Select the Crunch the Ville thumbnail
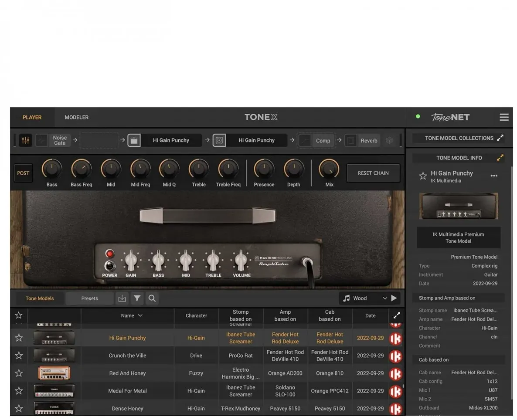This screenshot has height=420, width=517. pos(54,356)
